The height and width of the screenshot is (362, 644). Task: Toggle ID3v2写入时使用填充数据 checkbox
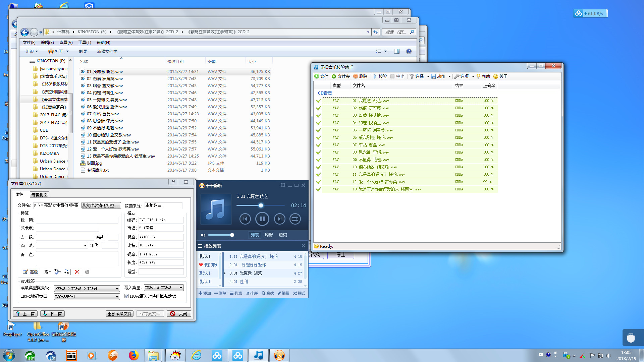(126, 296)
